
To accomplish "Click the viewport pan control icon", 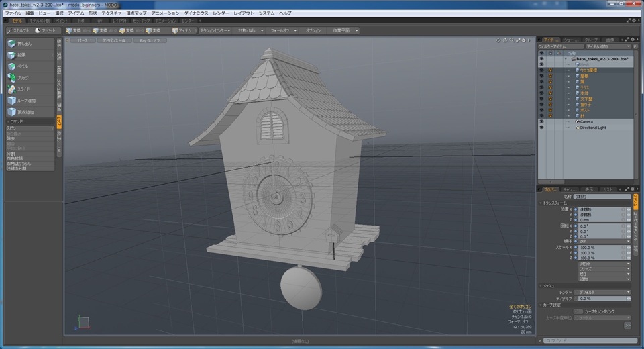I will pyautogui.click(x=498, y=40).
